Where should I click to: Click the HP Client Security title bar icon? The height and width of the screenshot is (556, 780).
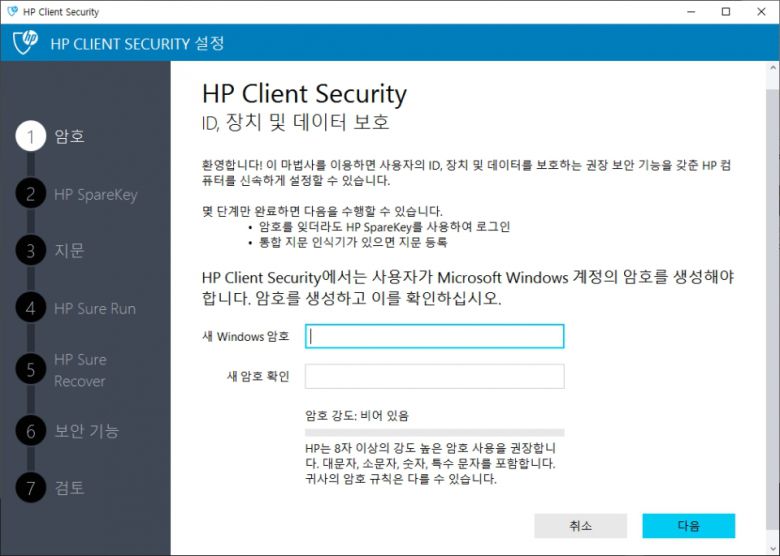pos(12,12)
